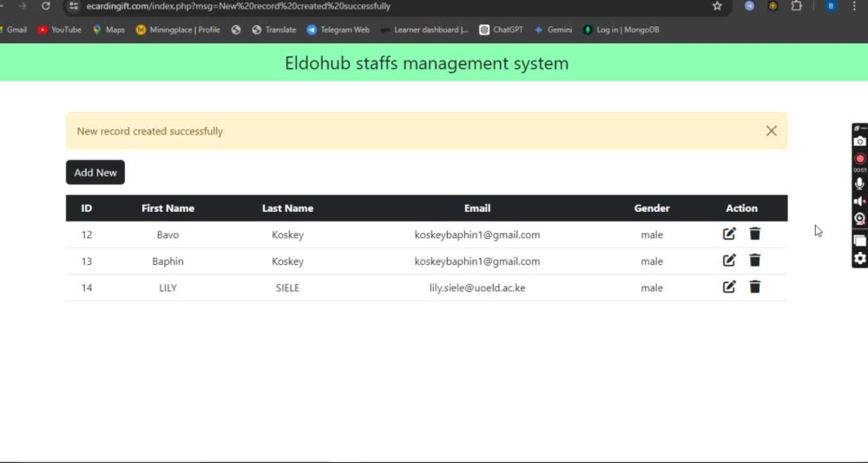Click email lily.siele@uoeld.ac.ke
868x463 pixels.
(477, 288)
